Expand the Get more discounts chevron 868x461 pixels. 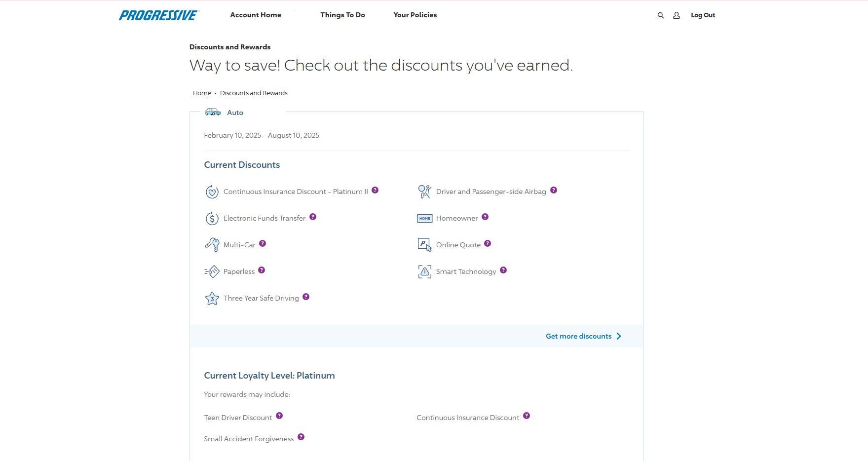(x=619, y=336)
